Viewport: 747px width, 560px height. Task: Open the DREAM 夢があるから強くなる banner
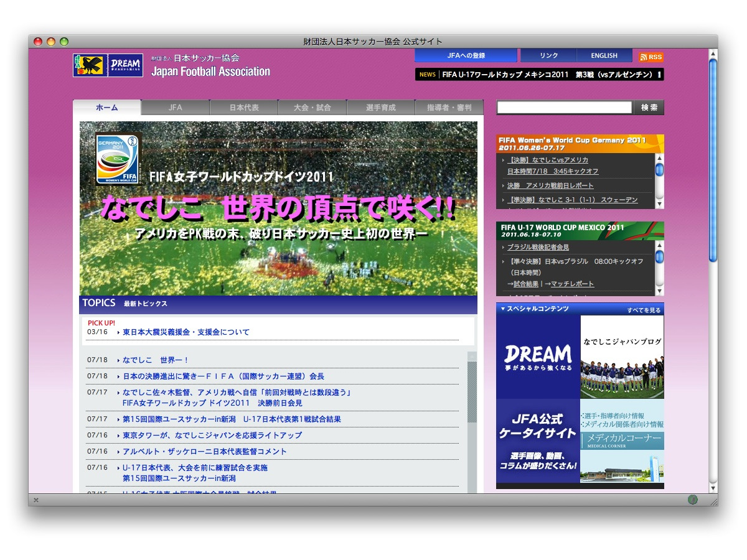[538, 357]
